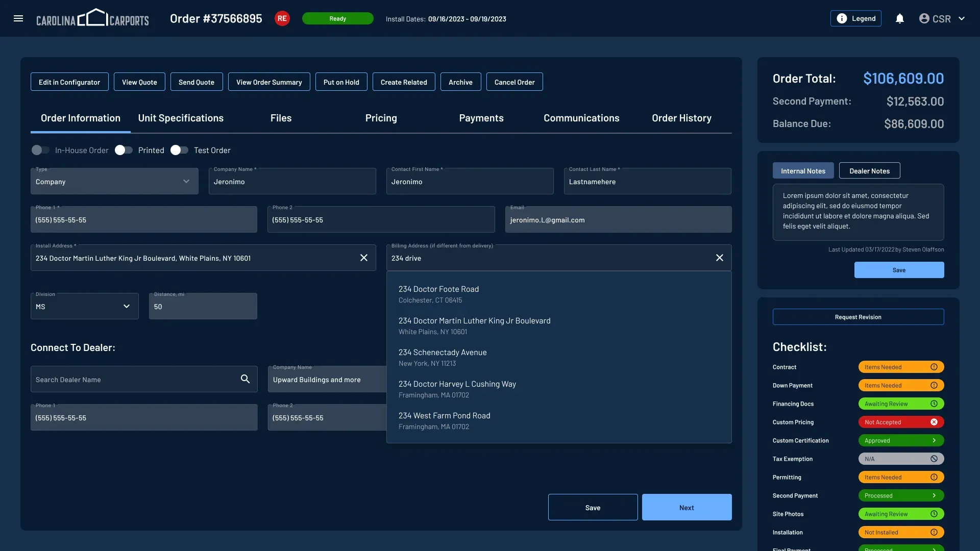This screenshot has height=551, width=980.
Task: Expand the CSR account menu chevron
Action: [x=962, y=18]
